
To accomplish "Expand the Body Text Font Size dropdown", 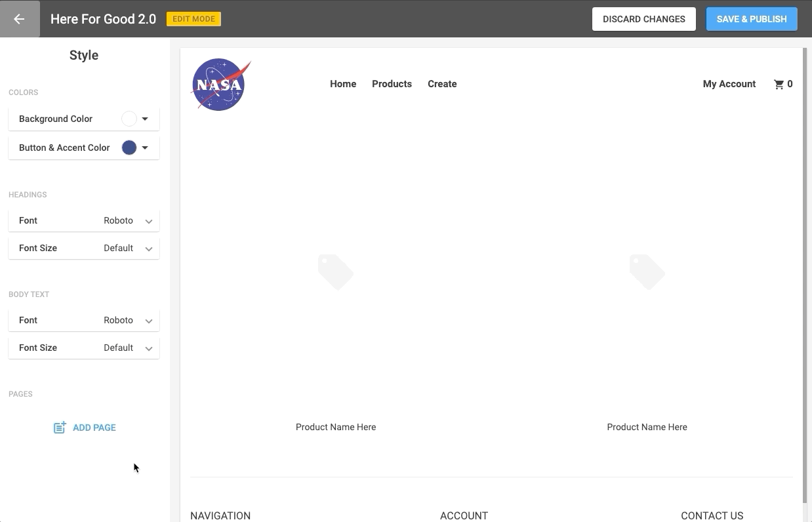I will 149,348.
